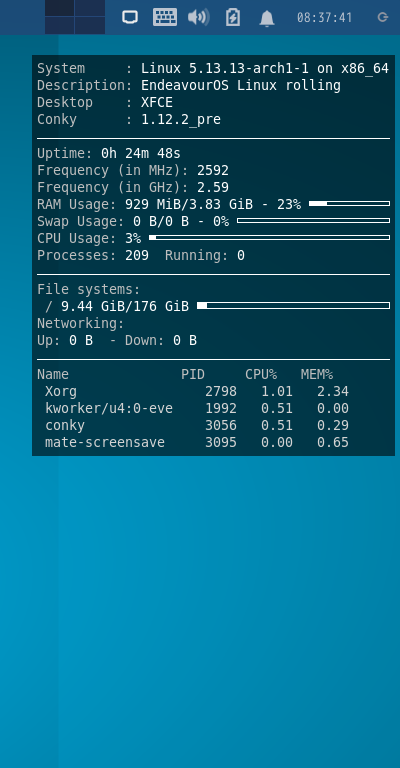Click the '0 B/0 B - 0%' swap text
This screenshot has width=400, height=768.
click(x=181, y=221)
